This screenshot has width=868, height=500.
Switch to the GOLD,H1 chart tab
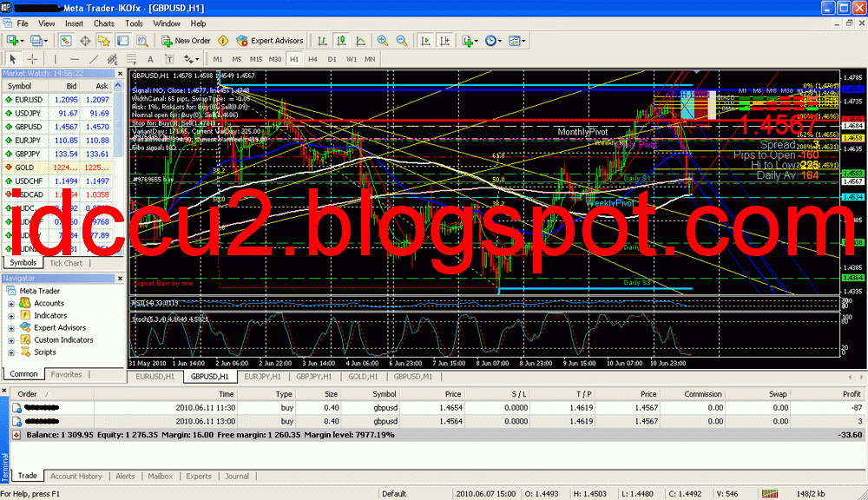[363, 377]
